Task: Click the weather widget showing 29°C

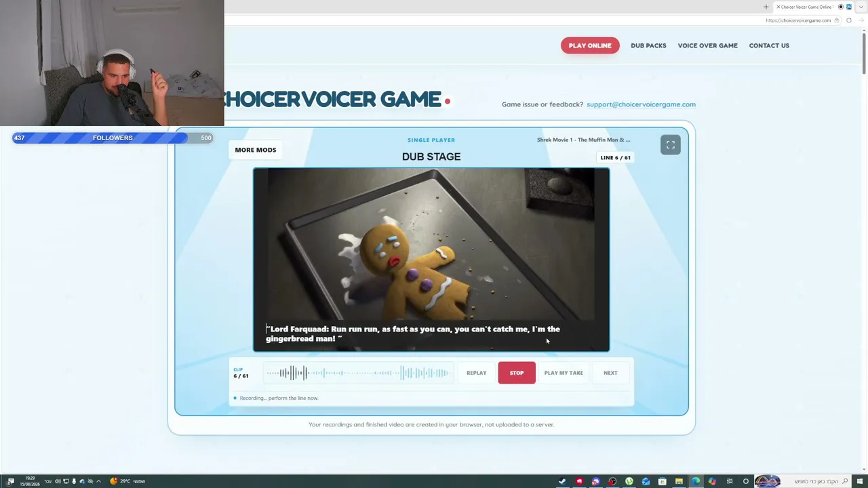Action: [x=127, y=481]
